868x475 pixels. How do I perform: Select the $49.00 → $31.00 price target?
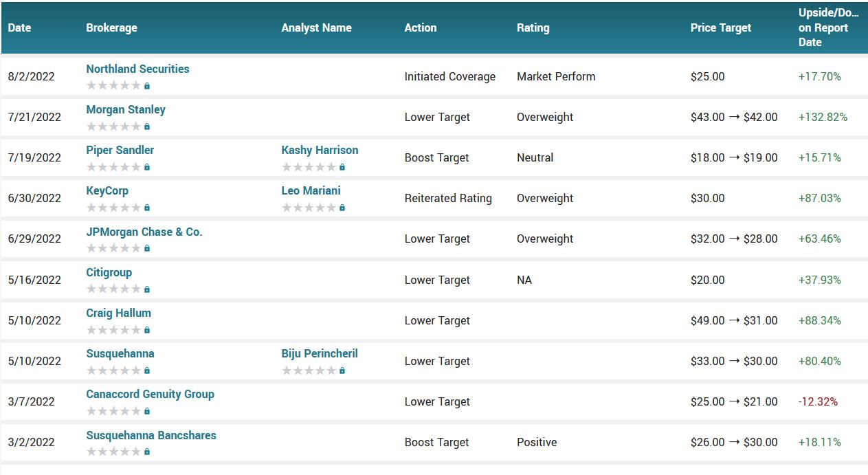[x=734, y=320]
